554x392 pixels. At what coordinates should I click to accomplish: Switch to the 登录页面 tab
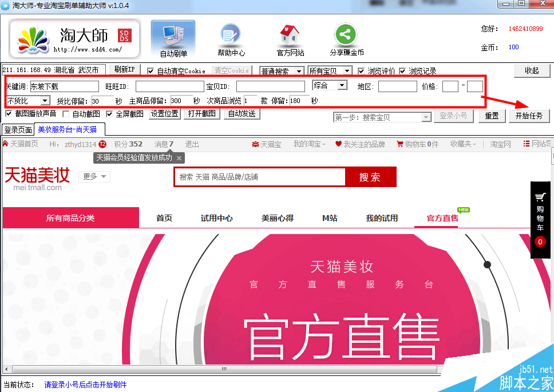(x=18, y=129)
